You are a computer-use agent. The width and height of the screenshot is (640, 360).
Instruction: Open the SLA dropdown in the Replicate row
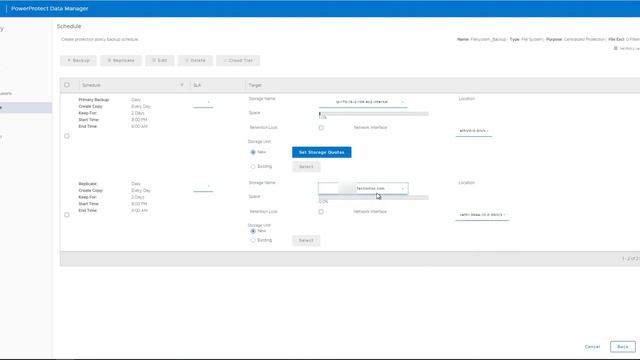pyautogui.click(x=203, y=187)
